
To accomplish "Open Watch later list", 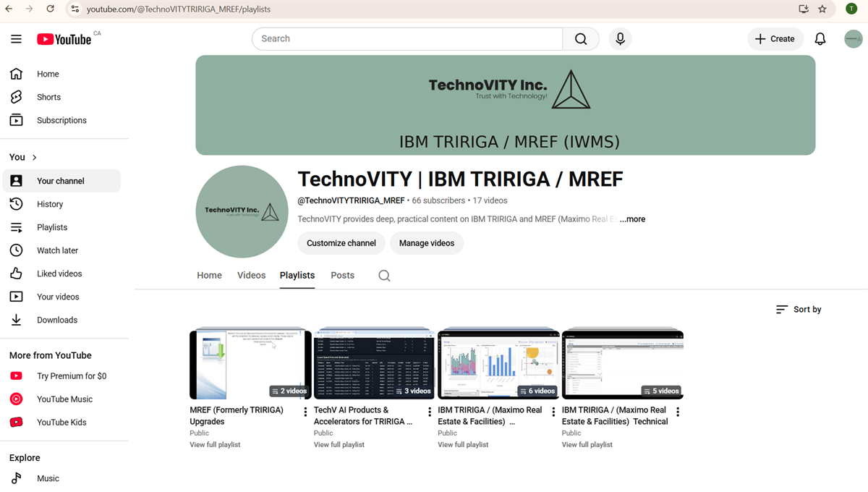I will [61, 250].
